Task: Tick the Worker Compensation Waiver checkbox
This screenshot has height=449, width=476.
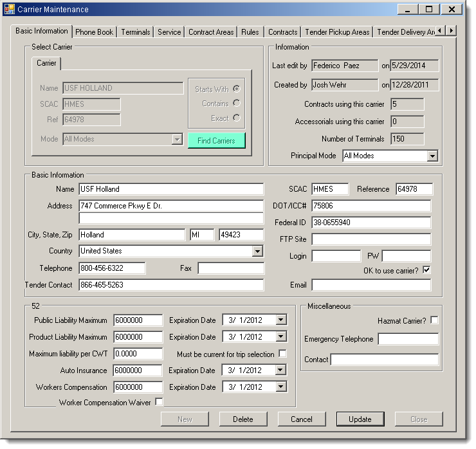Action: (159, 402)
